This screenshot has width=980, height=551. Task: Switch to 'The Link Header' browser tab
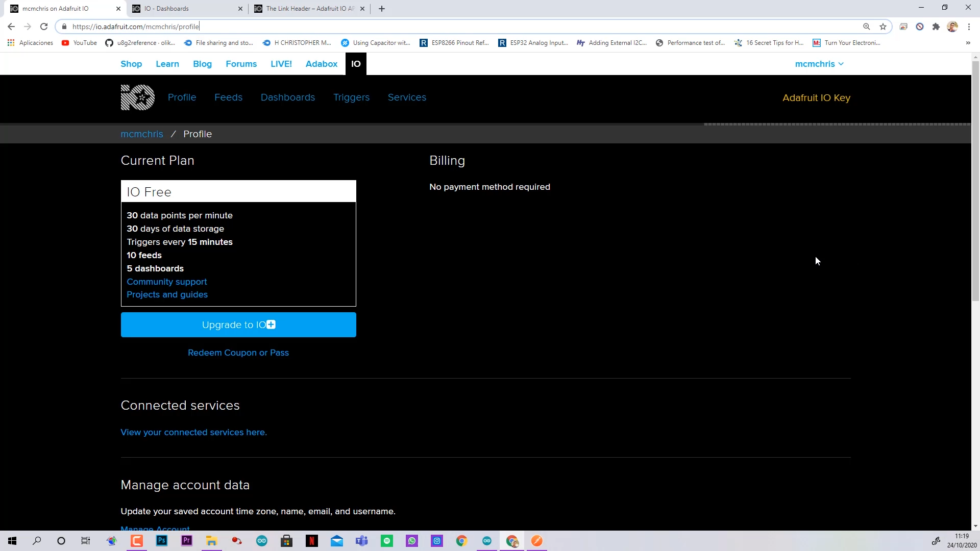tap(309, 9)
